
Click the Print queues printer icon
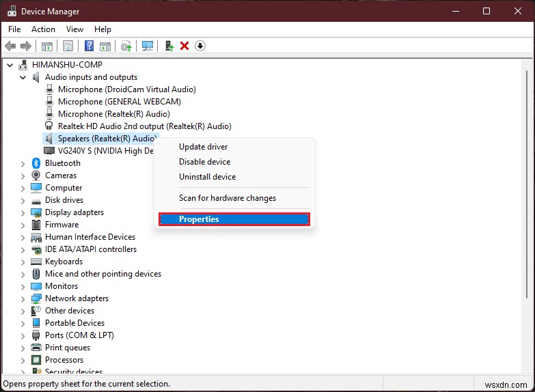point(36,348)
